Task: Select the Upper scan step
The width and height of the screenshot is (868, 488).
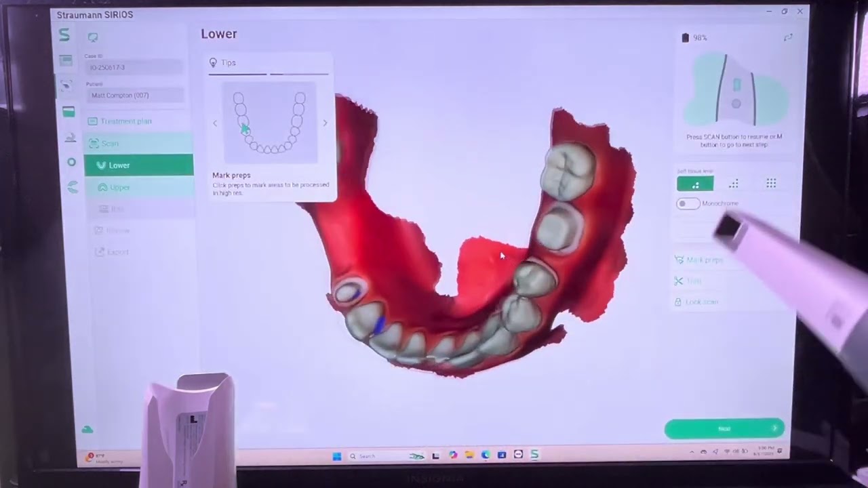Action: click(139, 187)
